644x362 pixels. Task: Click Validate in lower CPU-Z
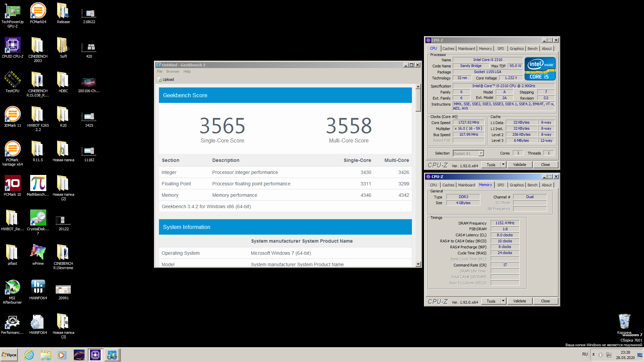point(520,301)
